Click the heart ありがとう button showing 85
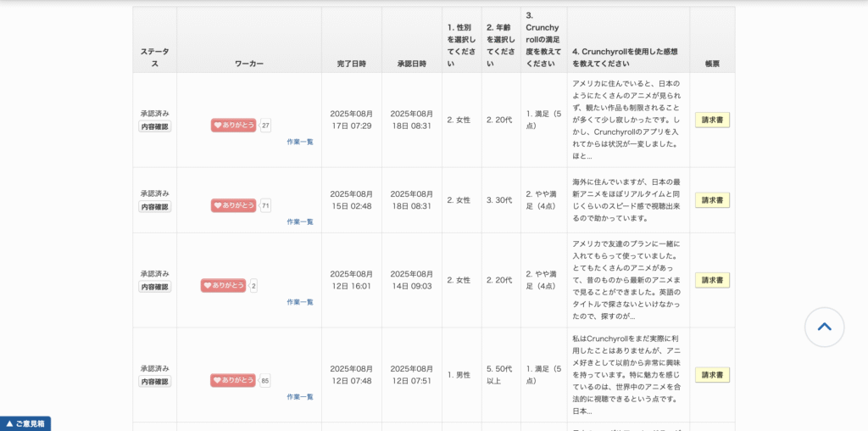868x431 pixels. 233,381
